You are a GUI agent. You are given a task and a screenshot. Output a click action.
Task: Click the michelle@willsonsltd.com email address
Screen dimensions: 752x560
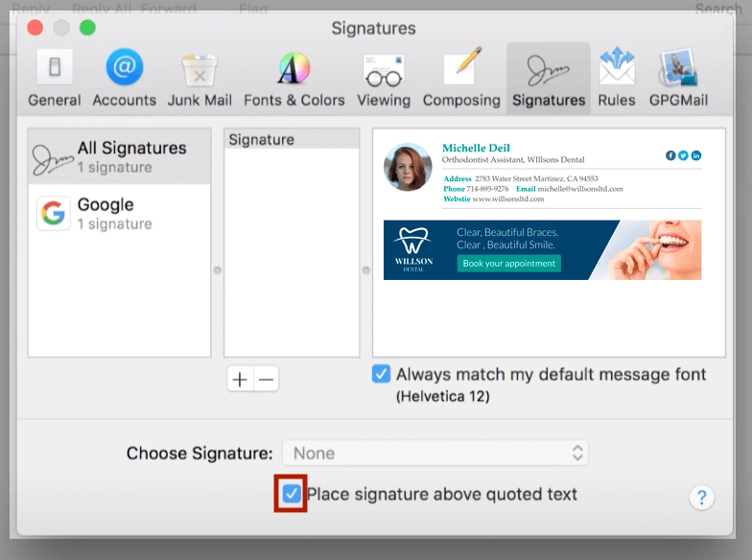(x=579, y=189)
